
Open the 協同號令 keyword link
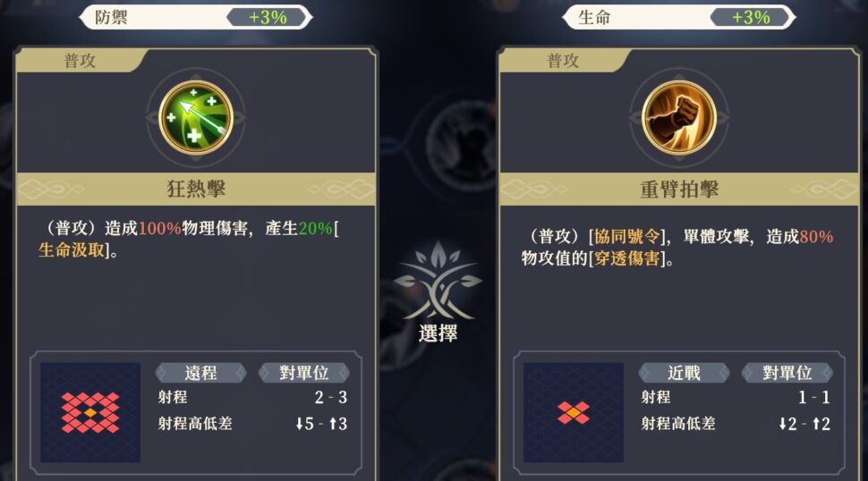pyautogui.click(x=626, y=237)
